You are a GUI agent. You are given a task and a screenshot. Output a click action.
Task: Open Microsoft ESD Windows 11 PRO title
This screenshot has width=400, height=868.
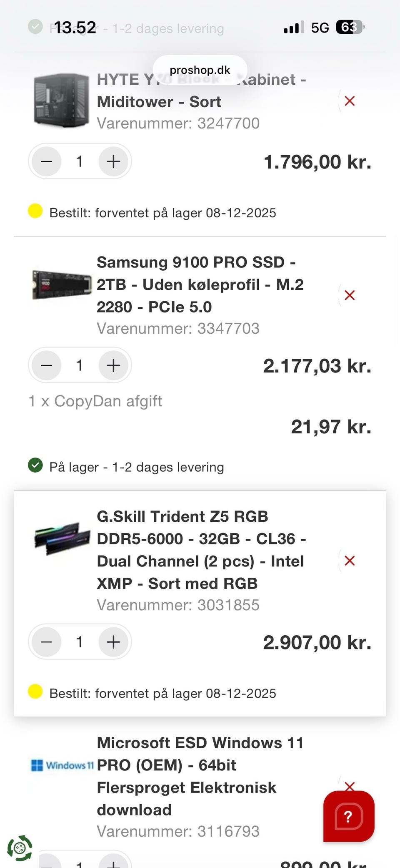(x=200, y=776)
